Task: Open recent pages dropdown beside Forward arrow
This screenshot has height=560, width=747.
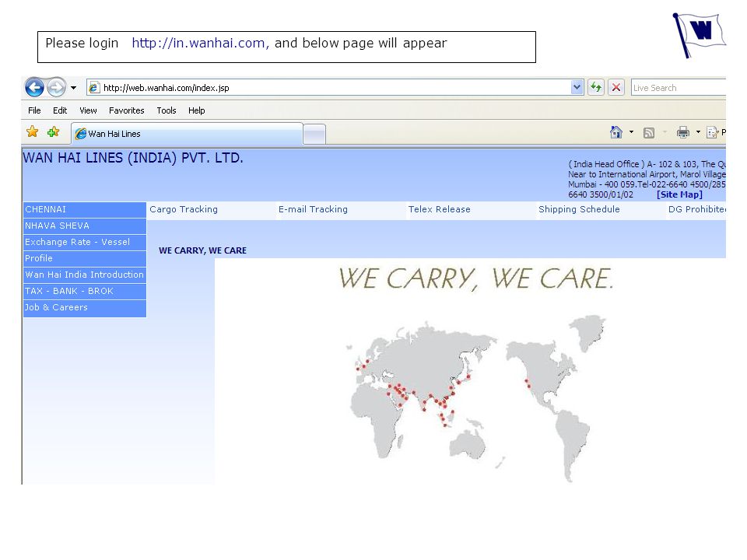Action: [73, 88]
